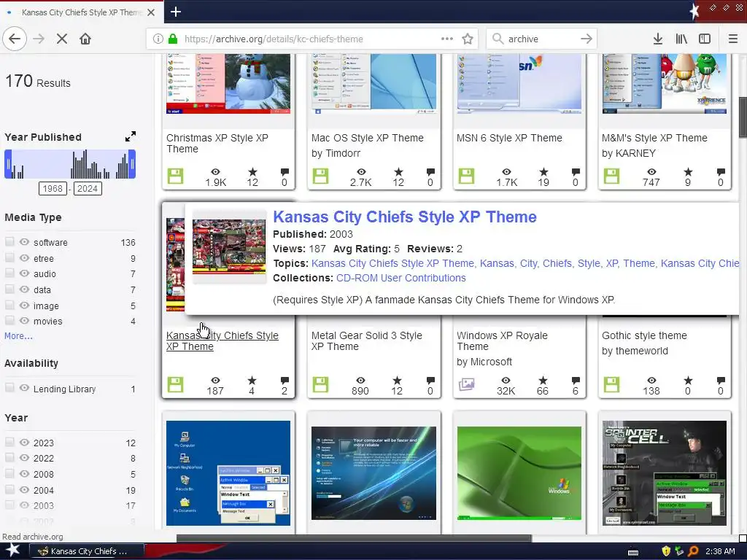The height and width of the screenshot is (560, 747).
Task: Click the classic blue desktop theme thumbnail
Action: 228,472
